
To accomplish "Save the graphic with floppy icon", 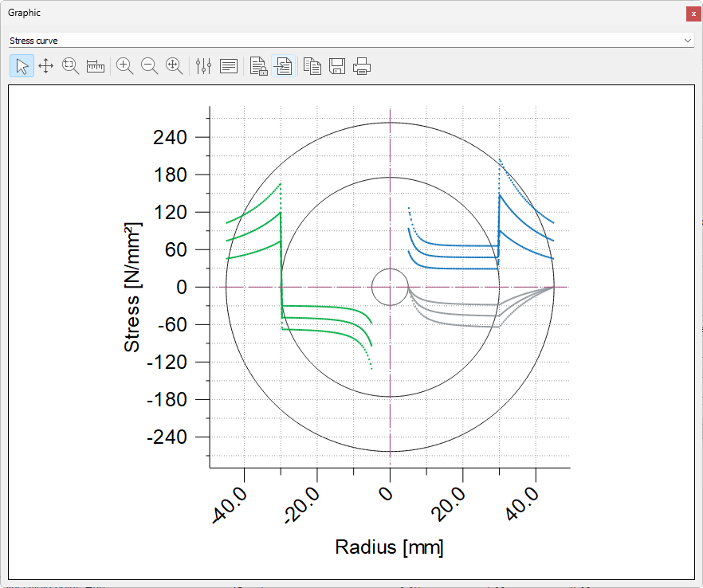I will tap(337, 66).
